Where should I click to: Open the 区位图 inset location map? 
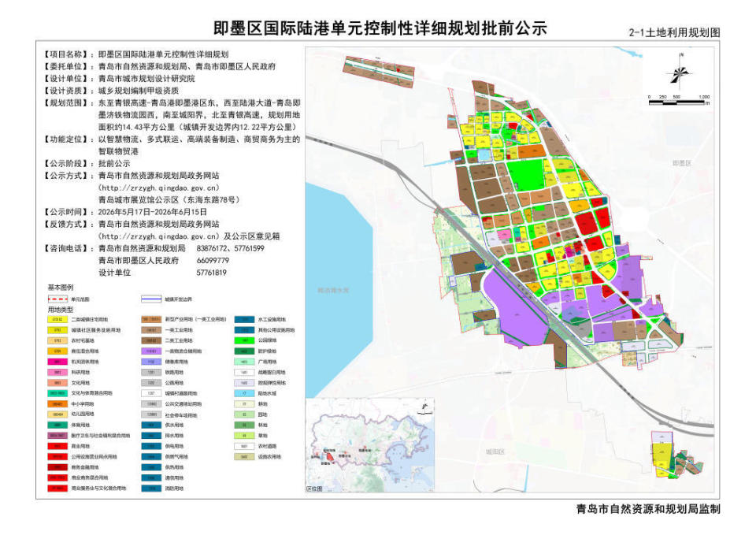(370, 445)
